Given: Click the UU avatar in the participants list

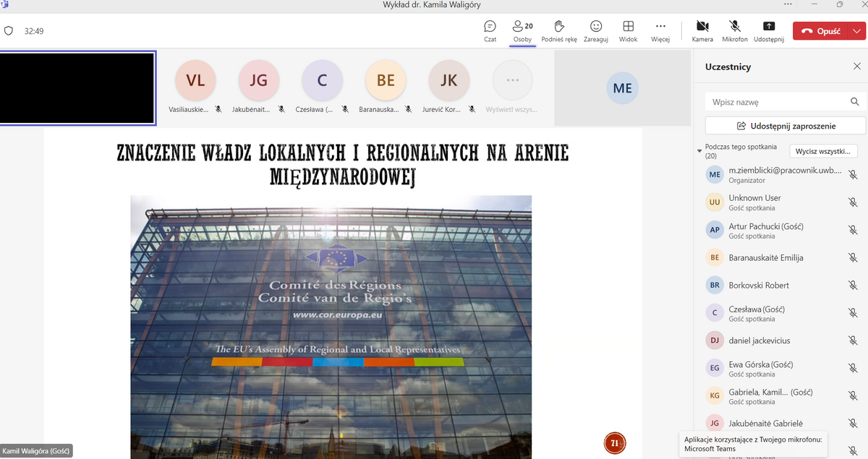Looking at the screenshot, I should tap(715, 202).
